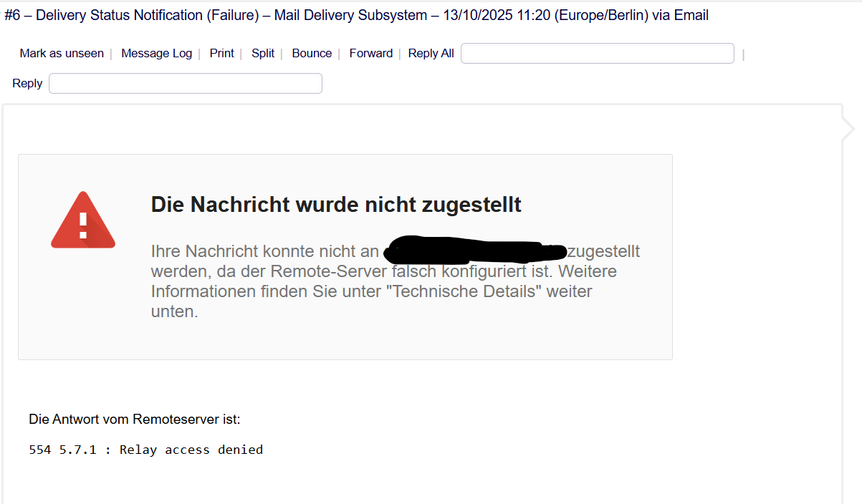
Task: Click article number #6 in the header
Action: click(x=14, y=16)
